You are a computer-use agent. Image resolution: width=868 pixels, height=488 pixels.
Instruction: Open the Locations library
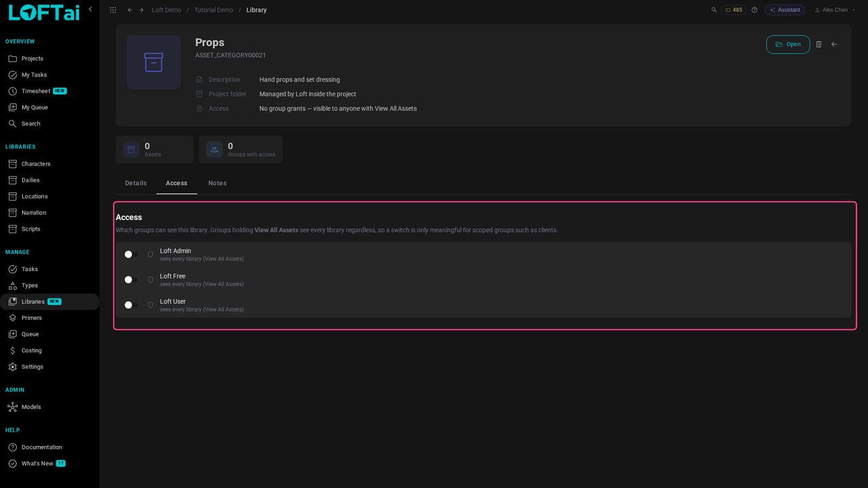[x=50, y=197]
